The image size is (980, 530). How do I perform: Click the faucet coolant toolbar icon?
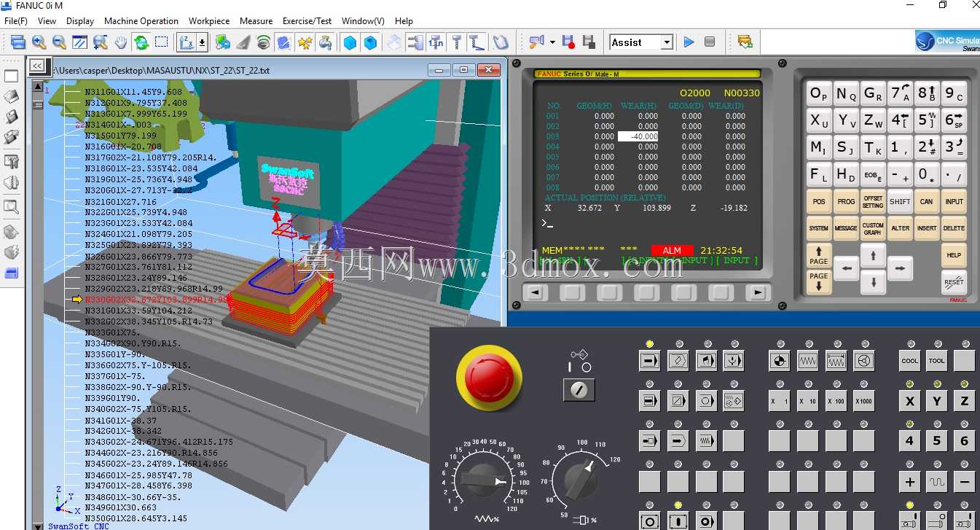pos(325,42)
